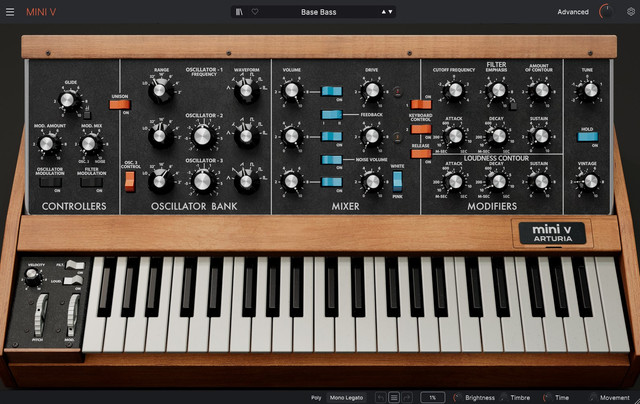Toggle the orange Release switch
The height and width of the screenshot is (404, 640).
421,154
